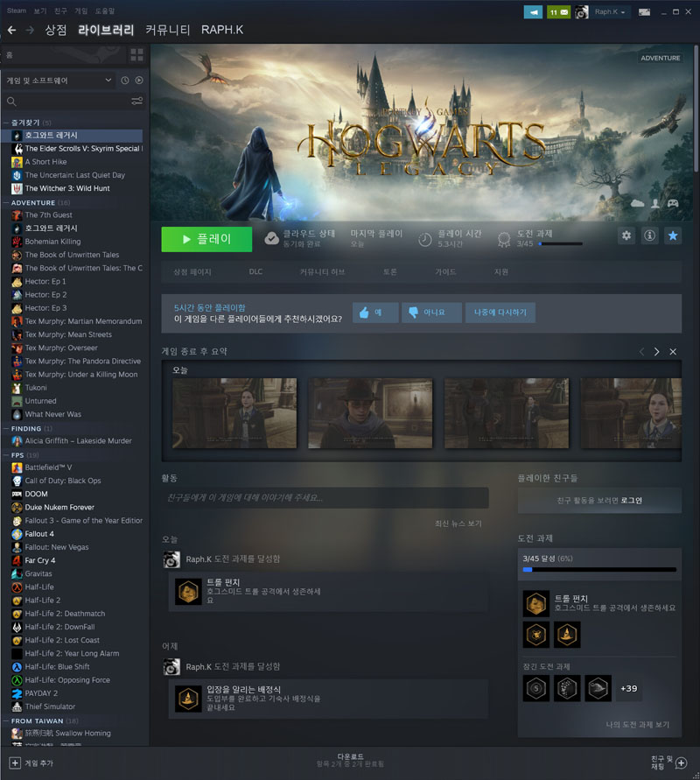This screenshot has width=700, height=780.
Task: Click the controller support icon on banner
Action: [x=673, y=203]
